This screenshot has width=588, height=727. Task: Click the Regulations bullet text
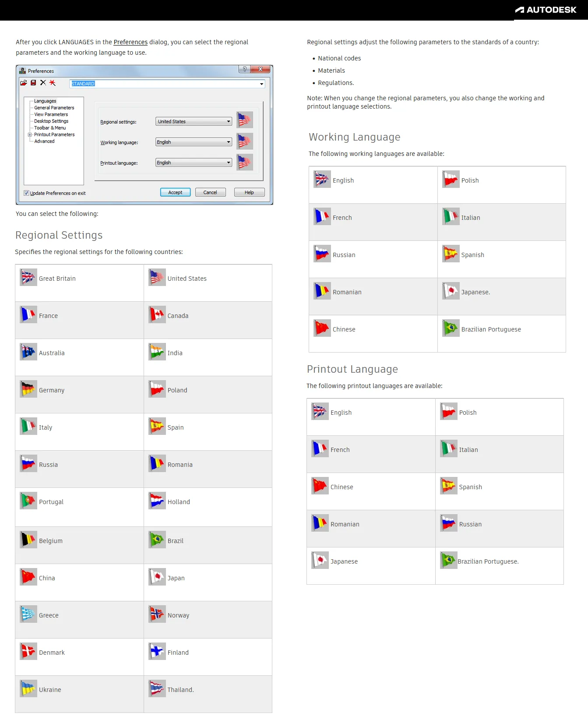click(x=336, y=83)
